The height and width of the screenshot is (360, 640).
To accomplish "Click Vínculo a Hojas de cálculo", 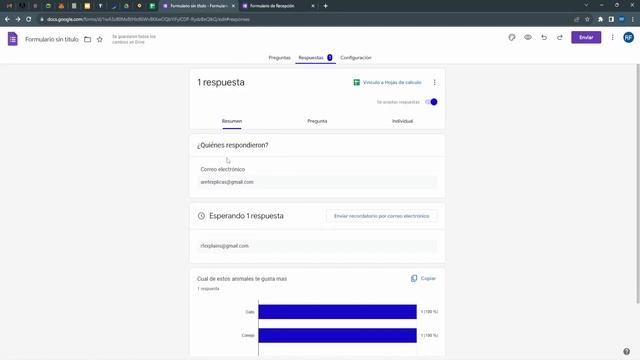I will 387,82.
